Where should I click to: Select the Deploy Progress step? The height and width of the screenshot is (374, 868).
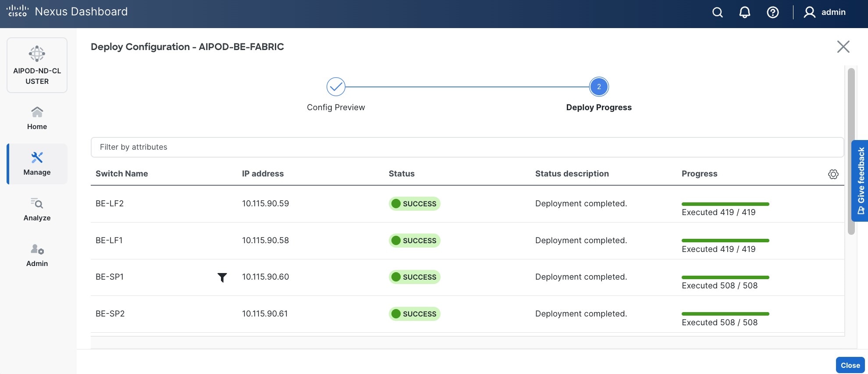coord(598,87)
